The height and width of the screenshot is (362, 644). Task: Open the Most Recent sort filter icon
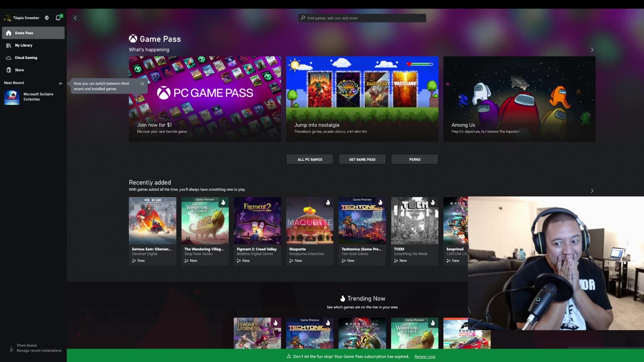pos(61,83)
